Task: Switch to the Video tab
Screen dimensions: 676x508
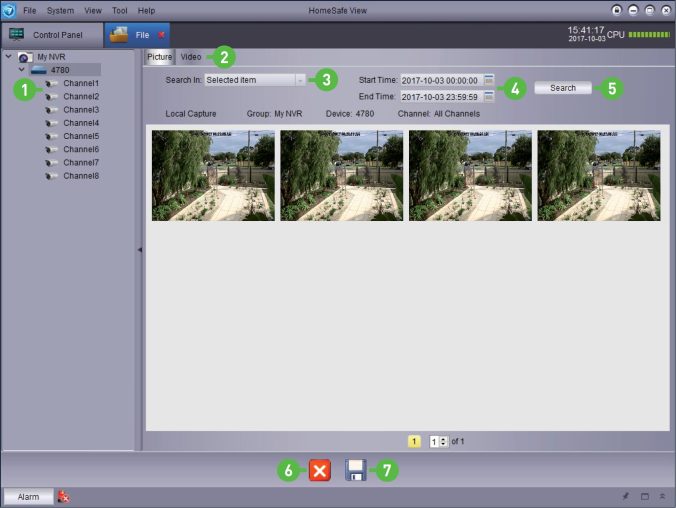Action: (x=190, y=57)
